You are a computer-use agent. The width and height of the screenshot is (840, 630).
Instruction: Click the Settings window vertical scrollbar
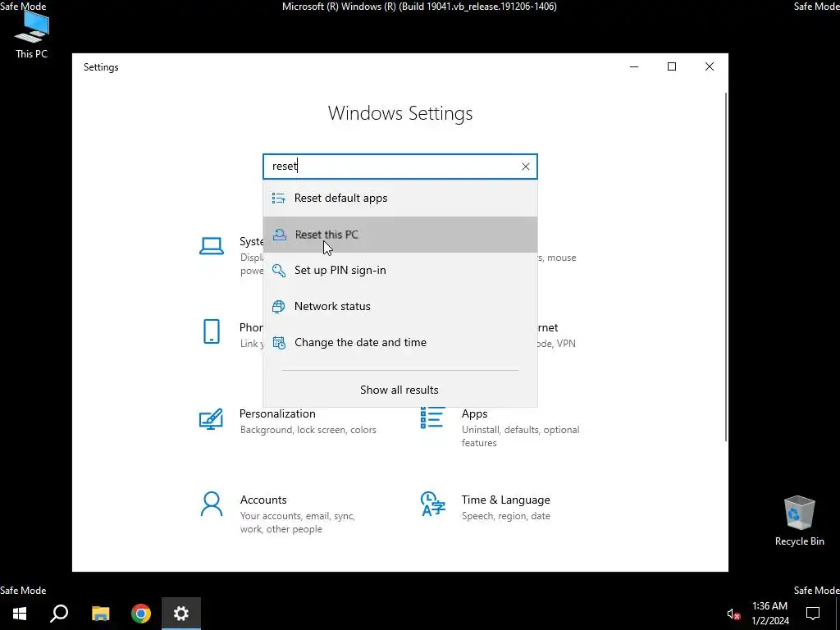tap(726, 267)
